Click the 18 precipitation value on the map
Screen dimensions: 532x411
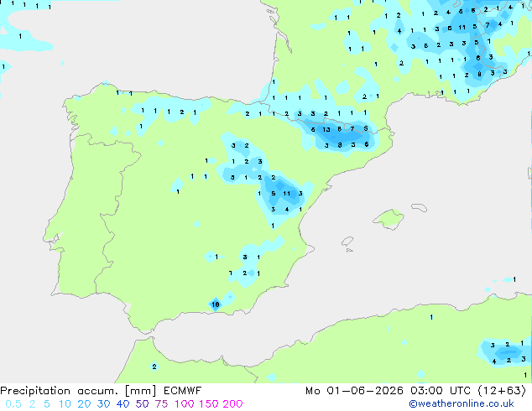(216, 304)
